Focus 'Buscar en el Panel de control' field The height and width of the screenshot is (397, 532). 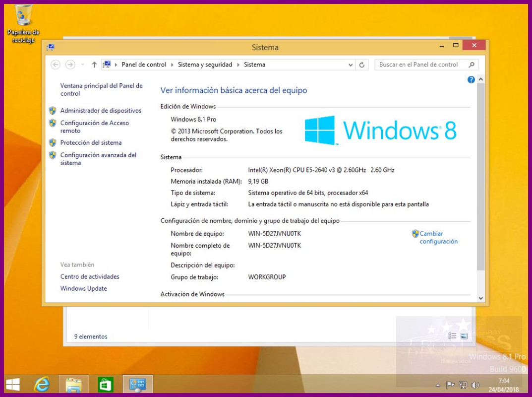pyautogui.click(x=426, y=65)
